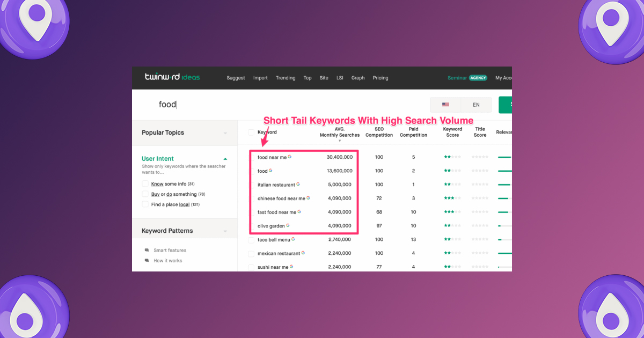Open the EN language selector
The image size is (644, 338).
[x=476, y=105]
